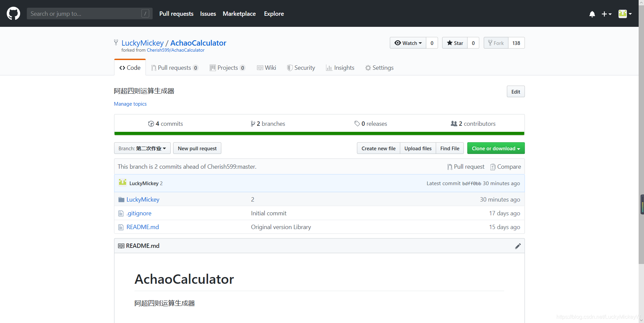Open the Original version Library commit message
The width and height of the screenshot is (644, 323).
[x=281, y=227]
